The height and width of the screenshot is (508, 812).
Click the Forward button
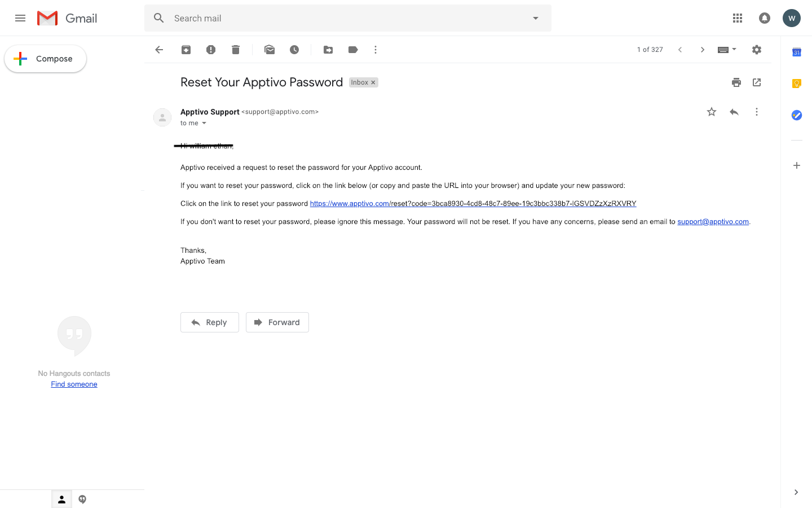[x=277, y=322]
